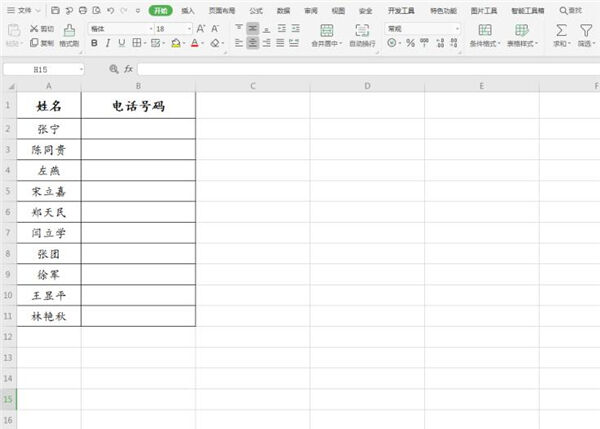
Task: Click the increase indent icon
Action: pyautogui.click(x=296, y=28)
